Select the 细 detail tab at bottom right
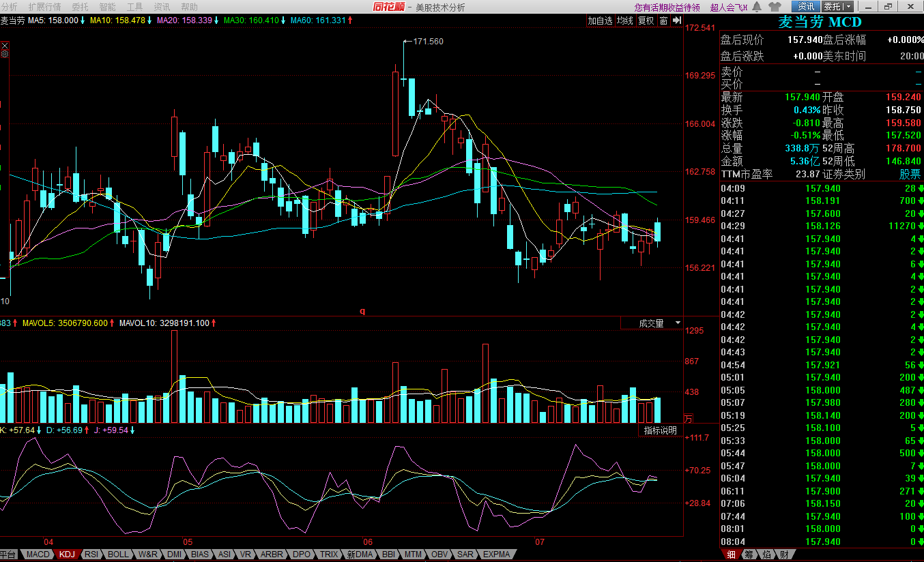Image resolution: width=924 pixels, height=562 pixels. coord(731,554)
